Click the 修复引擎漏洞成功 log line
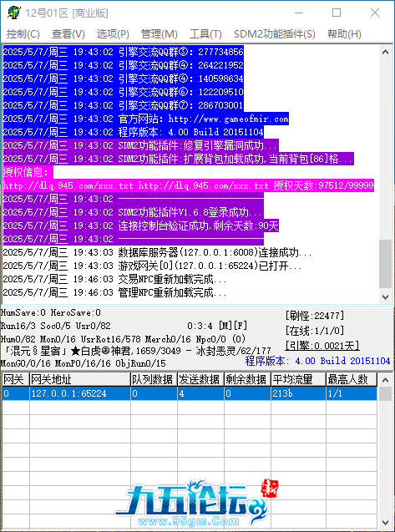 click(141, 145)
